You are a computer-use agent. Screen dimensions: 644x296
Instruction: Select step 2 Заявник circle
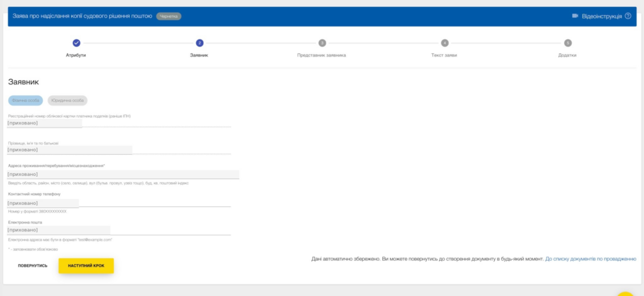pos(199,43)
